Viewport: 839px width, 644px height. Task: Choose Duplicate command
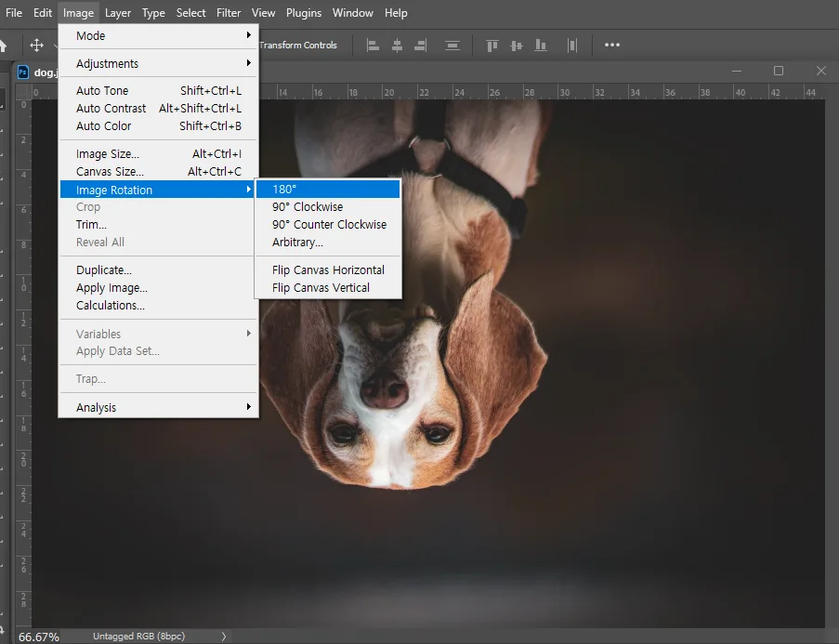point(159,269)
